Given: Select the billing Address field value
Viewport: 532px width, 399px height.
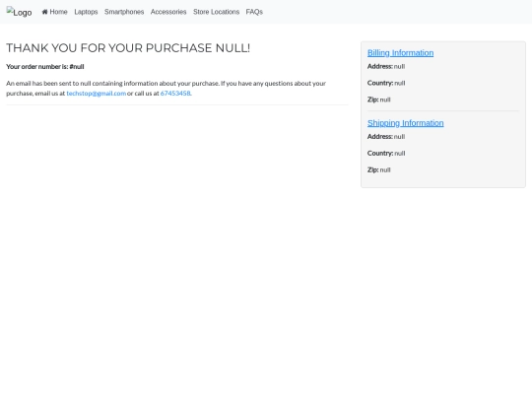Looking at the screenshot, I should pos(399,67).
